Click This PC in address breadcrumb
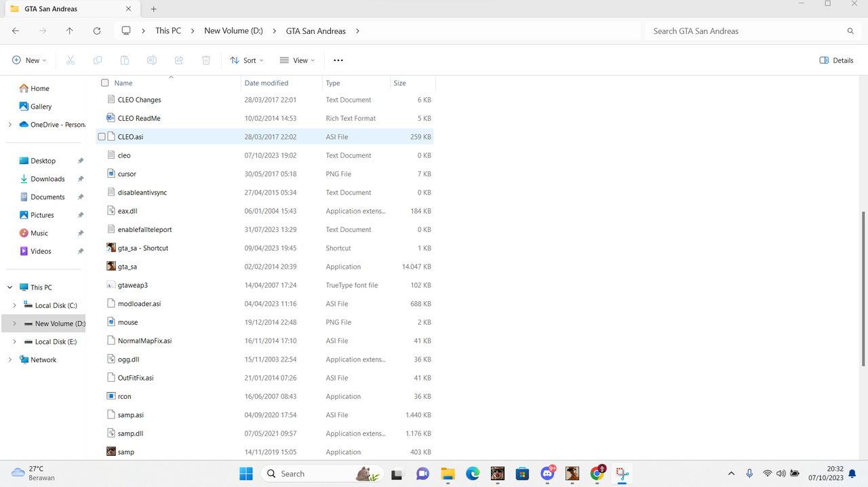This screenshot has width=868, height=487. [x=168, y=31]
